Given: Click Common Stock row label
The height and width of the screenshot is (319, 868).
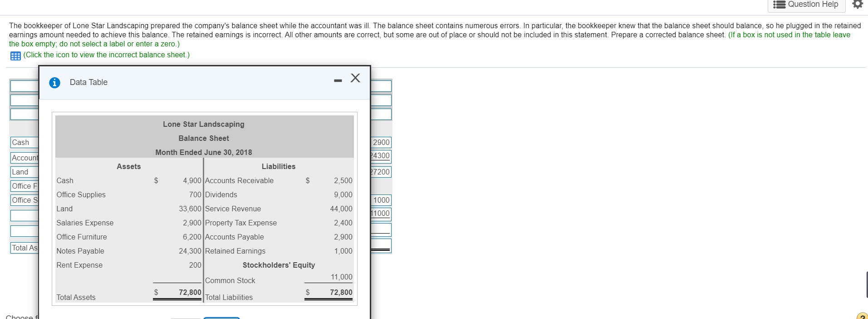Looking at the screenshot, I should click(x=230, y=280).
